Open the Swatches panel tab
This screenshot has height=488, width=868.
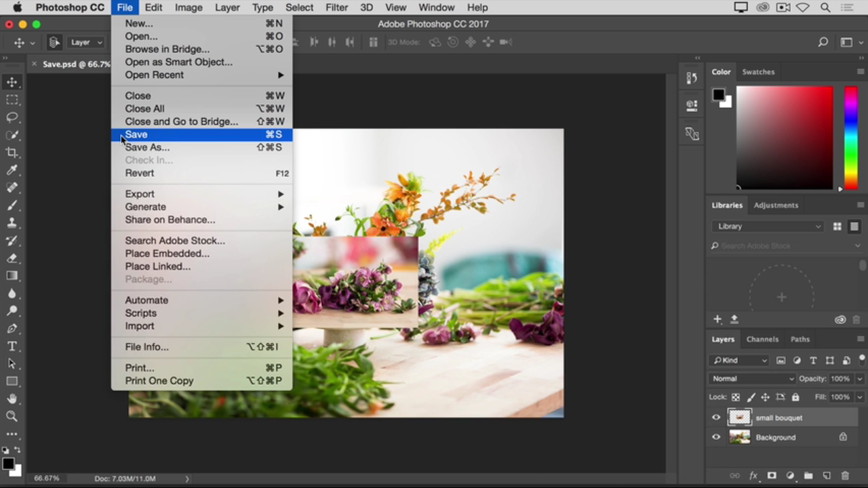[x=757, y=72]
